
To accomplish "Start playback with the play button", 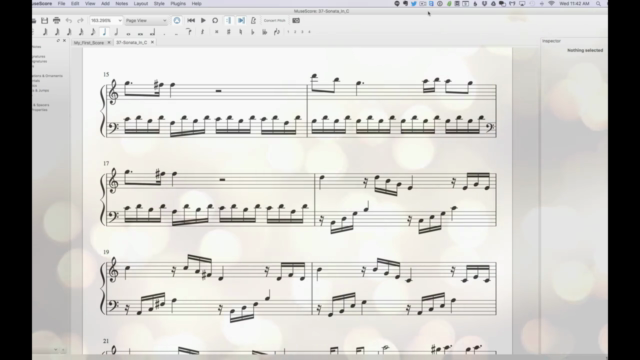I will [203, 20].
